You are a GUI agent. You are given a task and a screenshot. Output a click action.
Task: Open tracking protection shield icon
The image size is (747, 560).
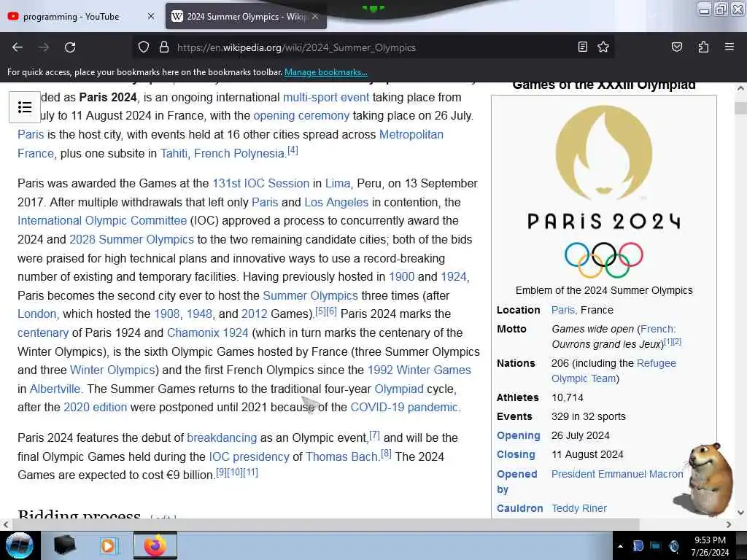pos(144,47)
